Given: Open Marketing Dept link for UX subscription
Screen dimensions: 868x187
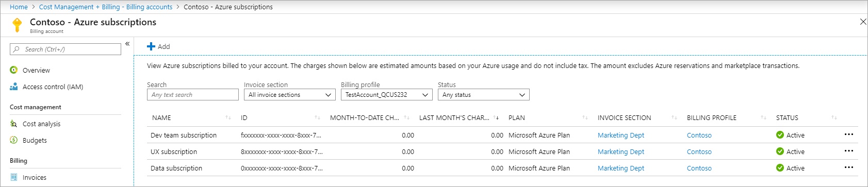Looking at the screenshot, I should pos(621,151).
